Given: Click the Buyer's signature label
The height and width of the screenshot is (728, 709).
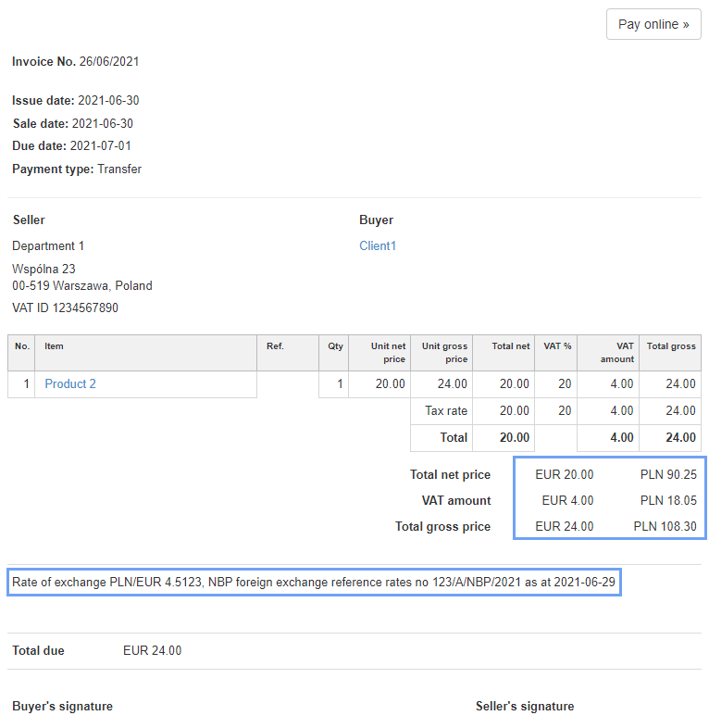Looking at the screenshot, I should tap(62, 706).
